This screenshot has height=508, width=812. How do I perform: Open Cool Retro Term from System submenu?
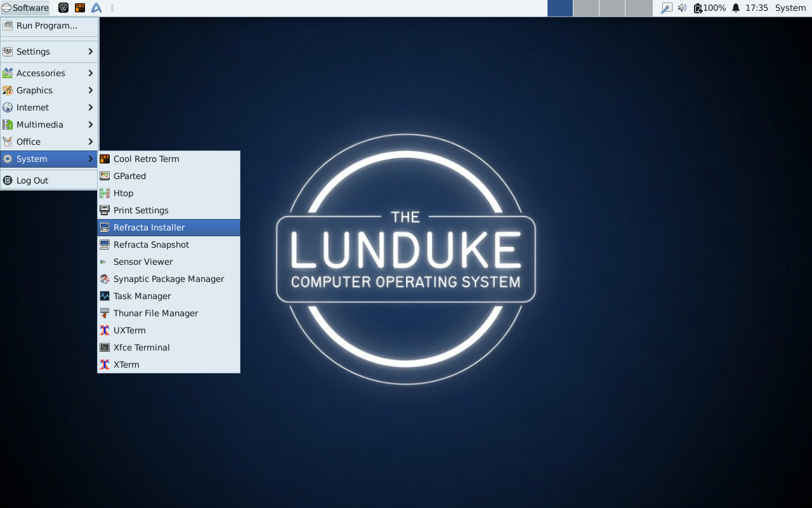click(x=169, y=159)
